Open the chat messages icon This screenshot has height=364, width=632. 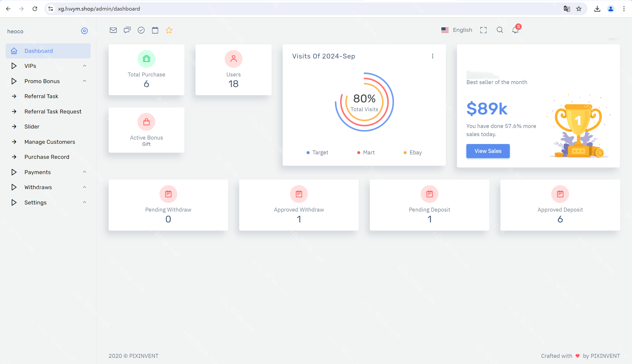[x=127, y=30]
